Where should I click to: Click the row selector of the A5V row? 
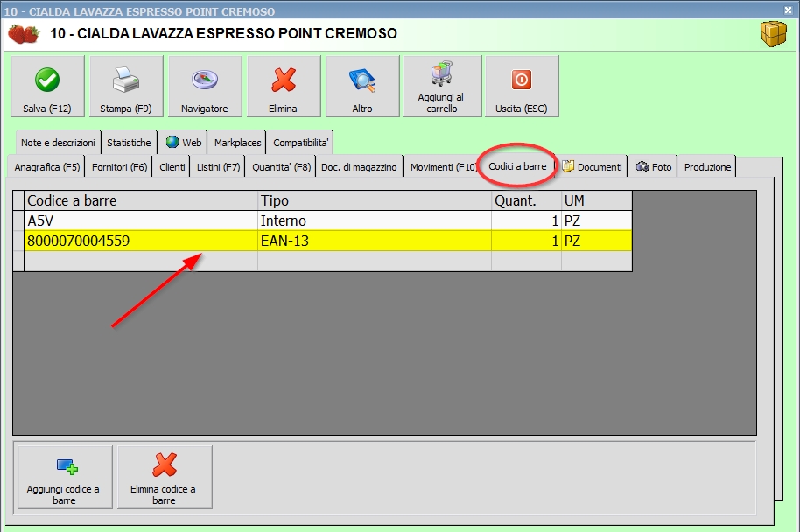pyautogui.click(x=18, y=220)
